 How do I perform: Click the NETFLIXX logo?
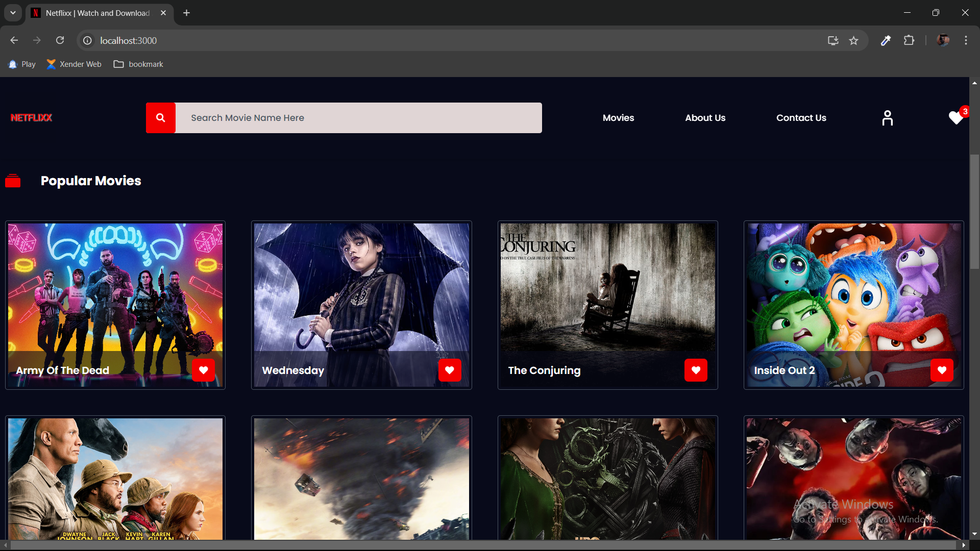point(32,118)
